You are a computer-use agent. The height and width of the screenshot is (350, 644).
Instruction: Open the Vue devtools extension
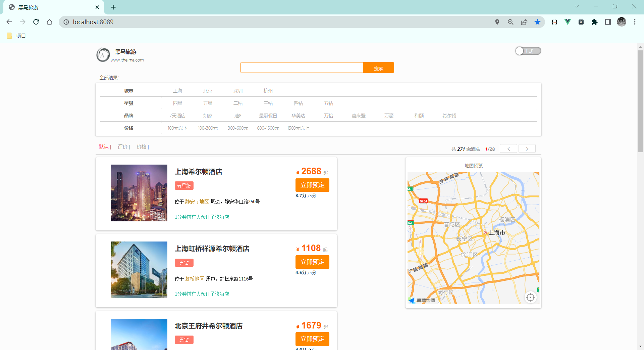pos(568,22)
